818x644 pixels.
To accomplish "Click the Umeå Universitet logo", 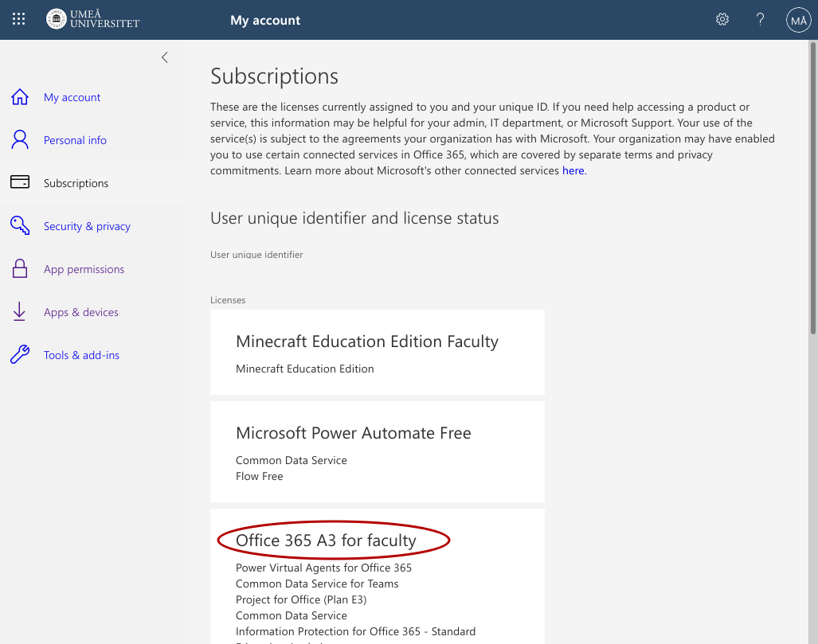I will [x=93, y=19].
